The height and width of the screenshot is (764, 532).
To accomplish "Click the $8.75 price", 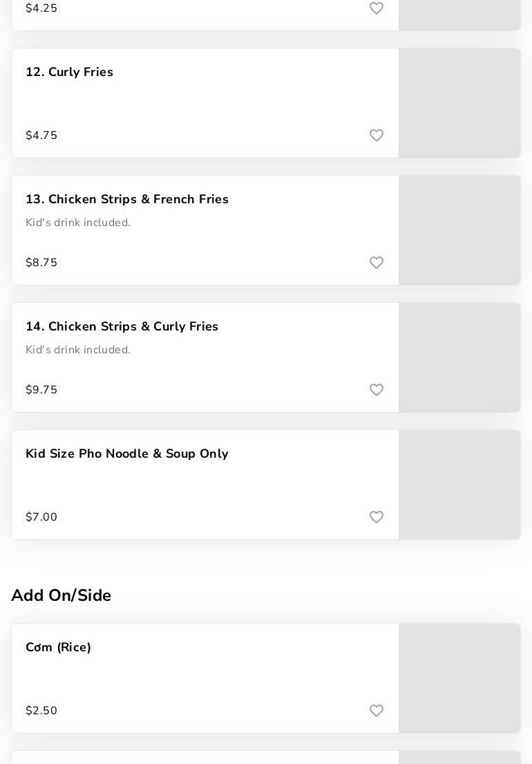I will [41, 263].
